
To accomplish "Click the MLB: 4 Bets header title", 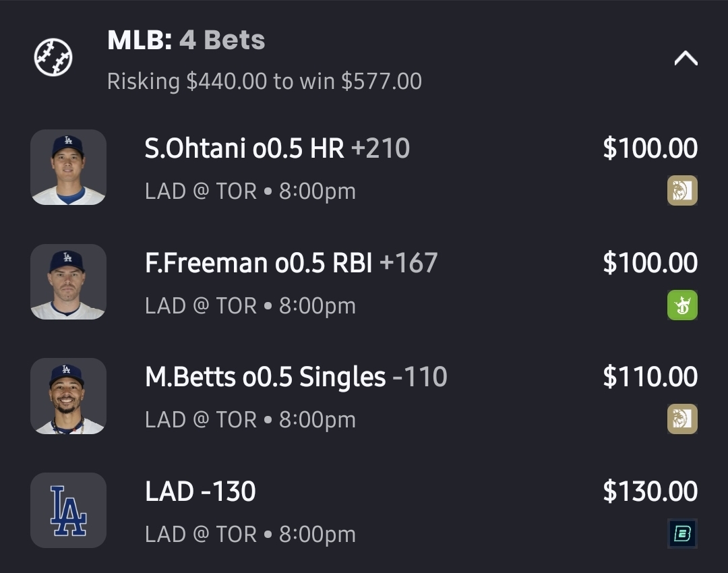I will (186, 40).
